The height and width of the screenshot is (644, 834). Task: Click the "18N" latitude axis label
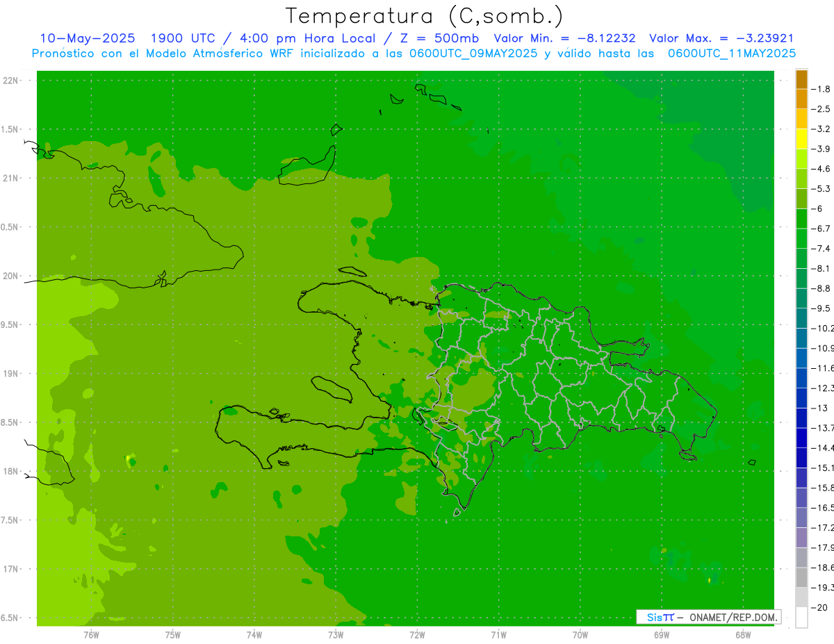10,471
